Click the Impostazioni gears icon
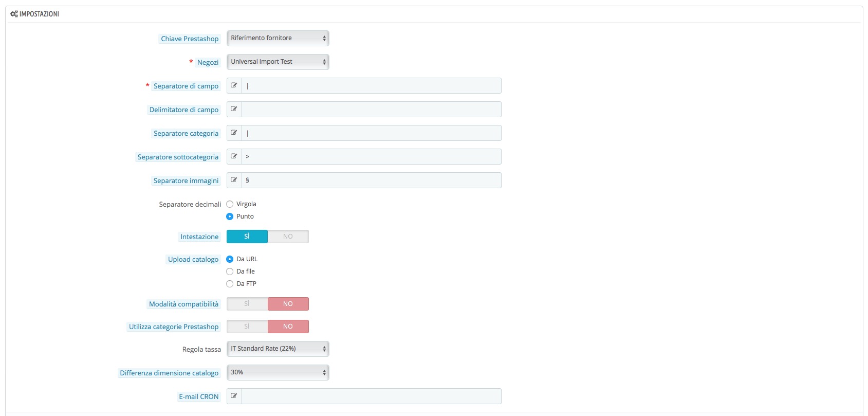Image resolution: width=868 pixels, height=416 pixels. [x=14, y=14]
